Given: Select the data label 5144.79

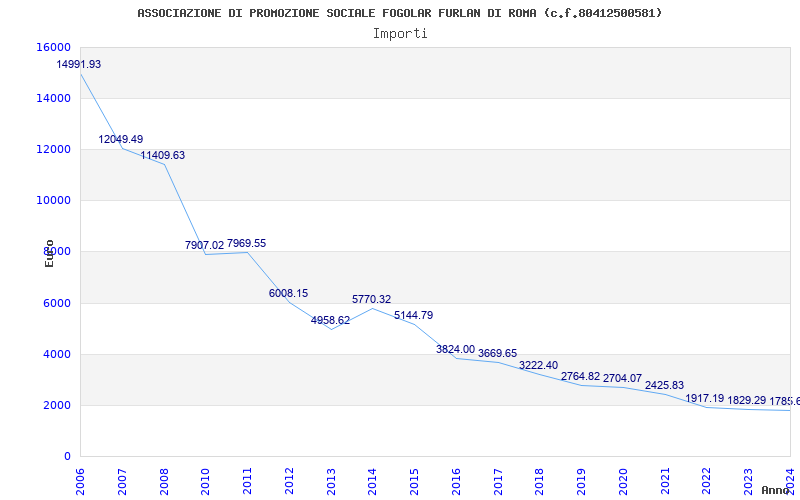Looking at the screenshot, I should (413, 315).
